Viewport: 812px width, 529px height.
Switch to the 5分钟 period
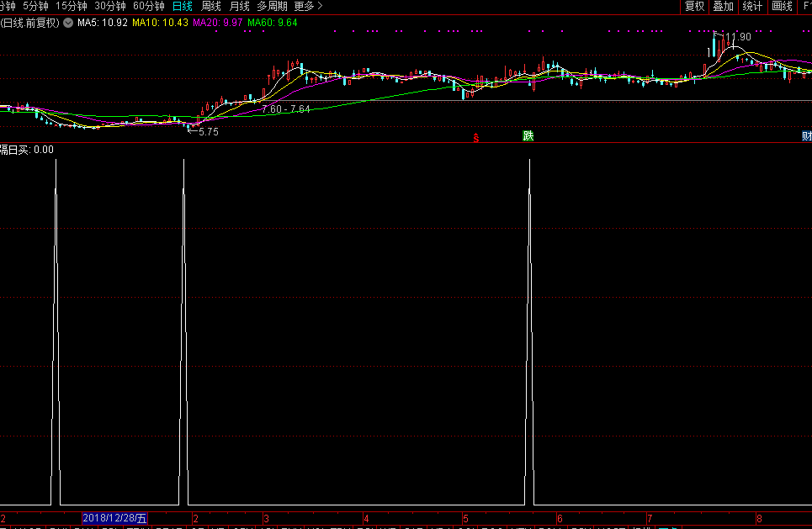tap(35, 6)
